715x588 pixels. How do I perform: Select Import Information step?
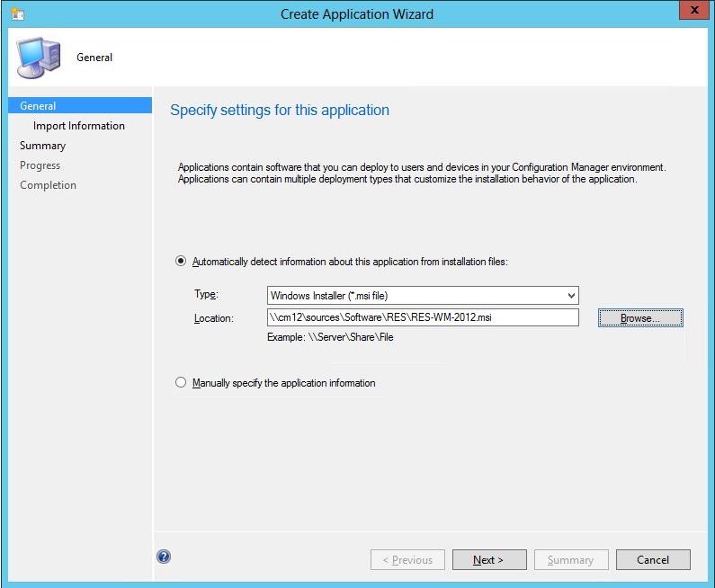79,126
